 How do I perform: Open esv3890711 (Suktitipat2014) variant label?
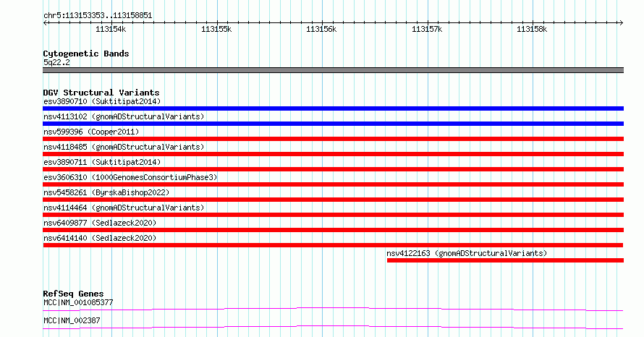[x=102, y=162]
